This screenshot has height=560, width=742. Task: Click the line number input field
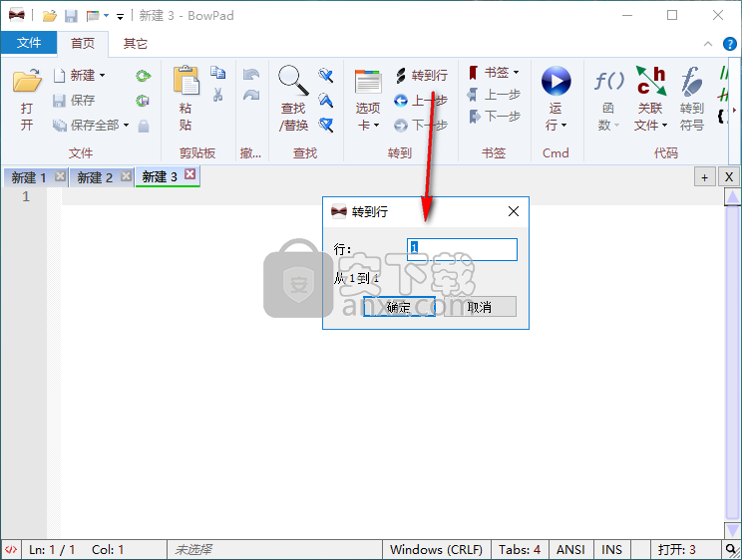click(462, 249)
